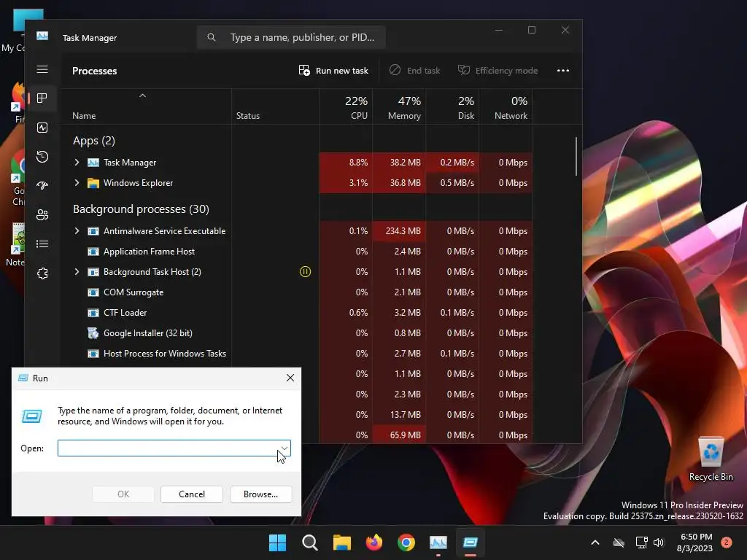Sort processes by the Name column
Screen dimensions: 747x560
[x=84, y=116]
